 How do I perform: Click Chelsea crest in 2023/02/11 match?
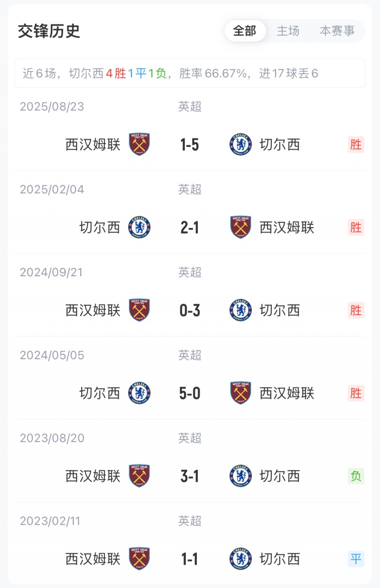[241, 559]
